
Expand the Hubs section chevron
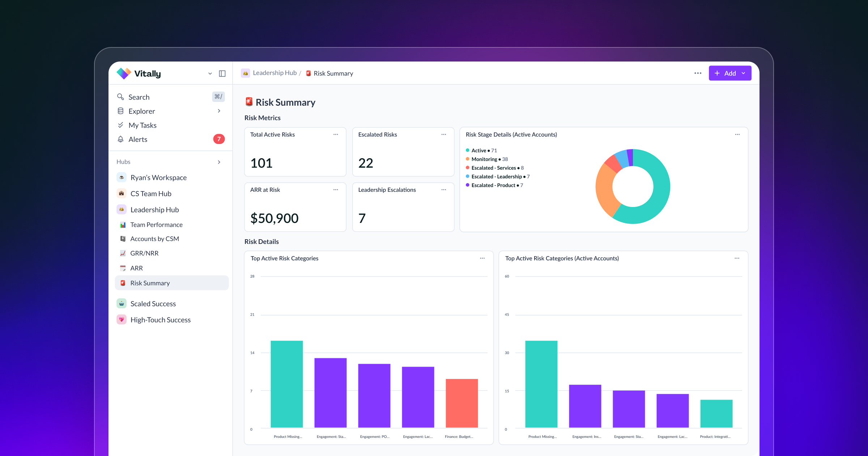pos(219,162)
